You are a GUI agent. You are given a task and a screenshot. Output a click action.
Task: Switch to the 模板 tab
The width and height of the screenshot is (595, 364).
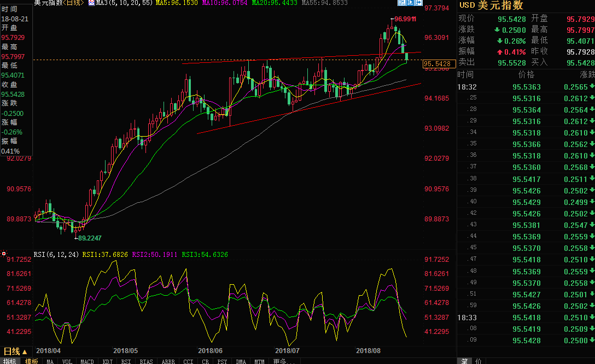[x=31, y=361]
